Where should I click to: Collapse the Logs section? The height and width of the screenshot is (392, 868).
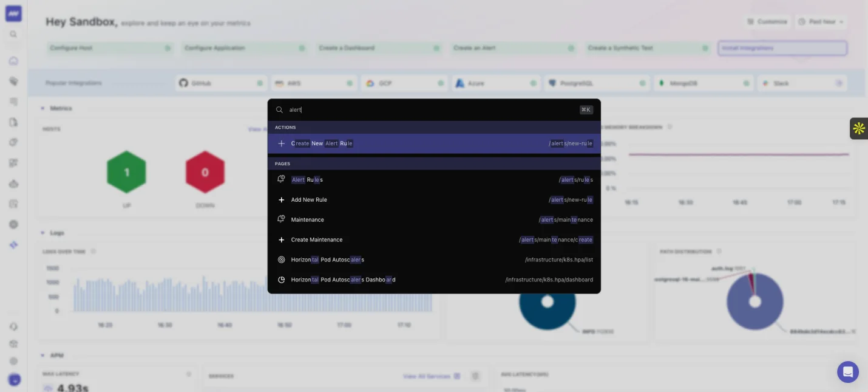[42, 233]
